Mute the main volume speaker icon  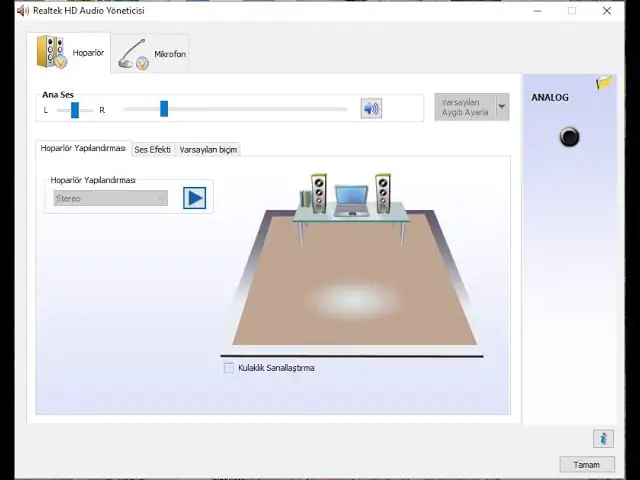click(x=371, y=109)
